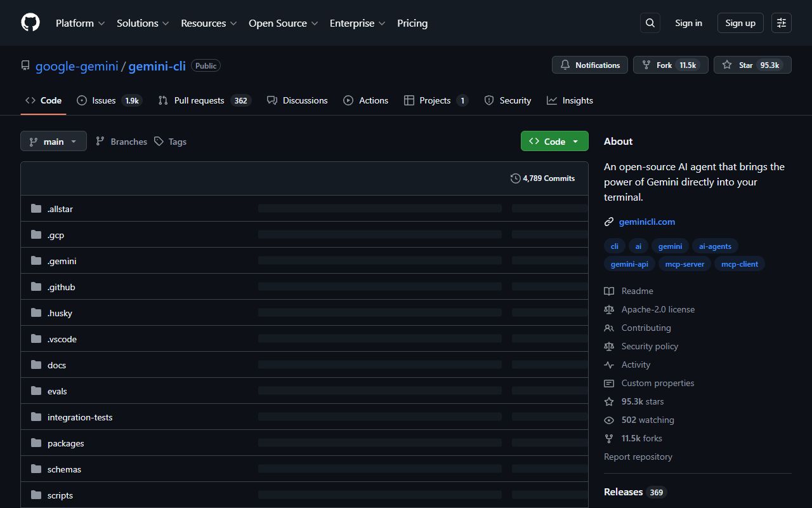Open the search magnifier icon

pos(650,22)
